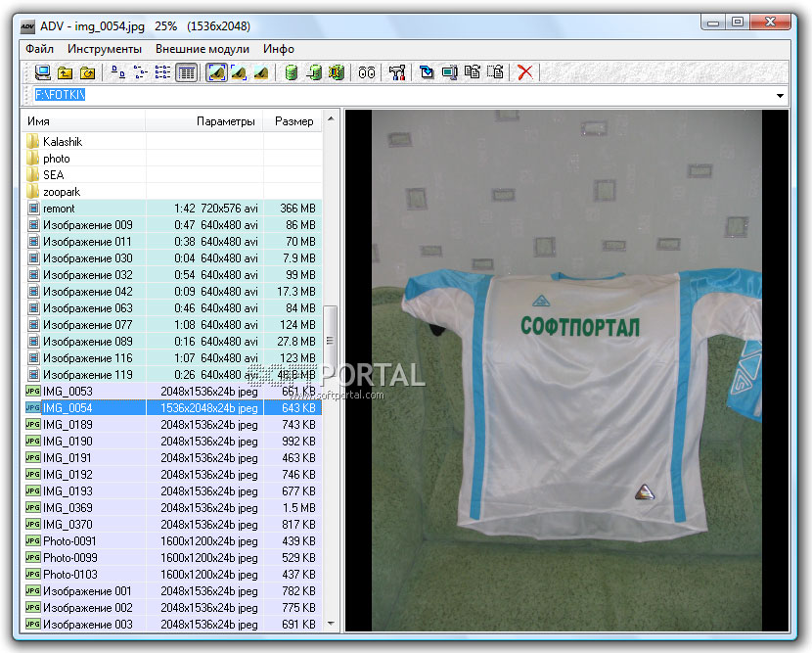Select the IMG_0369 file
The width and height of the screenshot is (812, 653).
(x=172, y=508)
